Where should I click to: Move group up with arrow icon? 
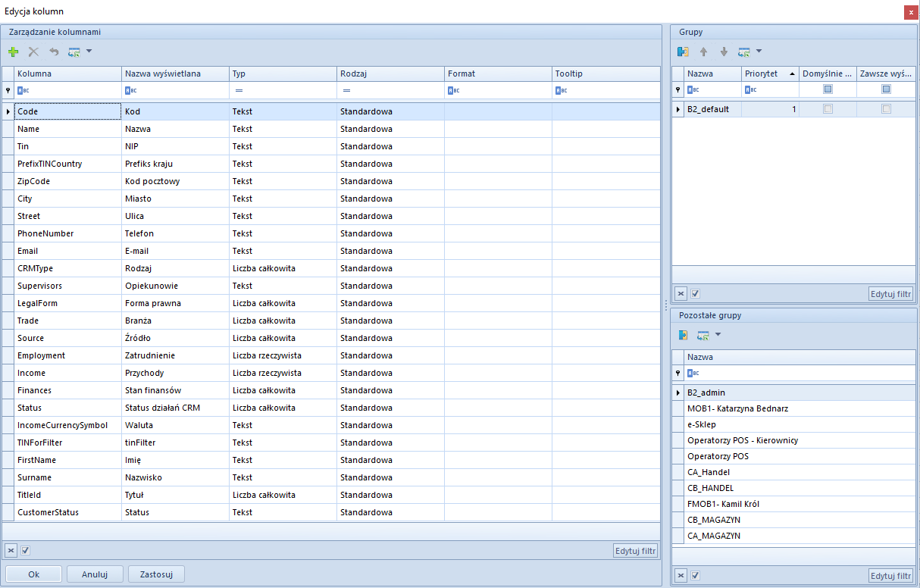click(x=703, y=52)
